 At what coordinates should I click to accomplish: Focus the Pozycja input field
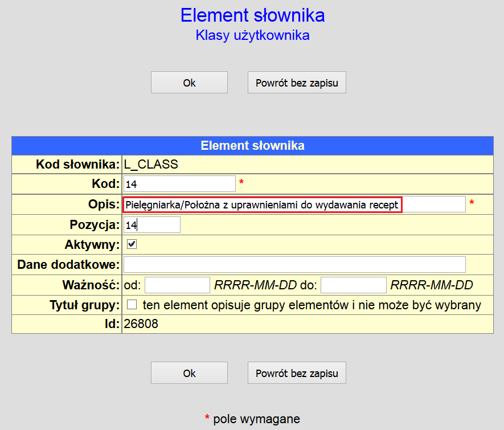coord(152,224)
